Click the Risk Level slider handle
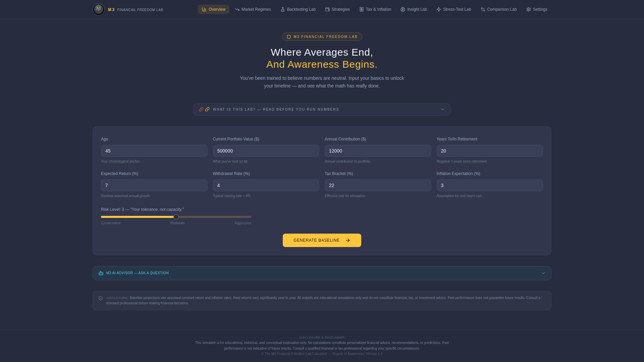 (176, 217)
